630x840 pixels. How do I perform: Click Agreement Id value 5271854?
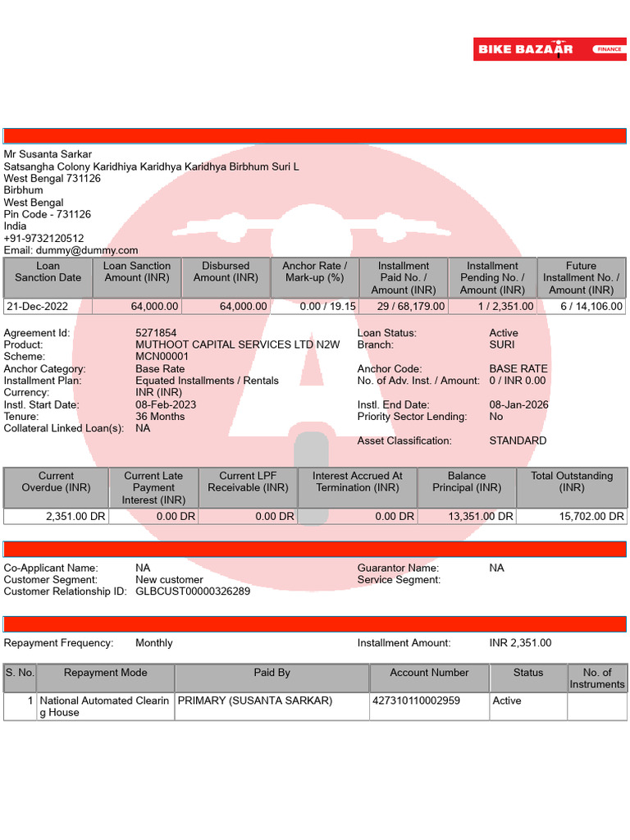(x=156, y=333)
